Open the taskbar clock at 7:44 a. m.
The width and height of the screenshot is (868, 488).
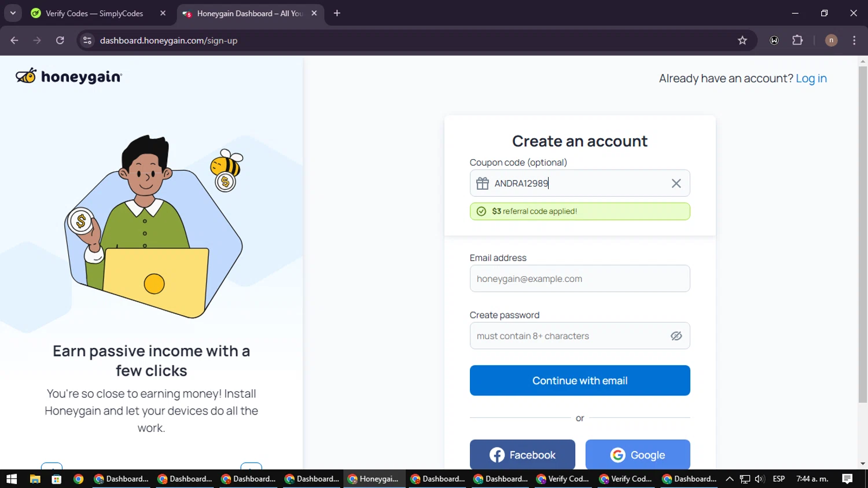coord(812,479)
